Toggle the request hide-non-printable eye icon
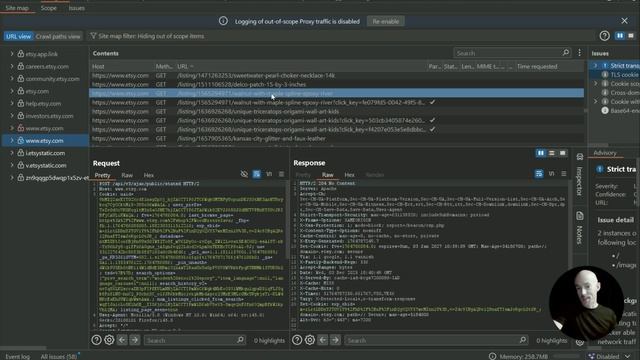 click(244, 174)
